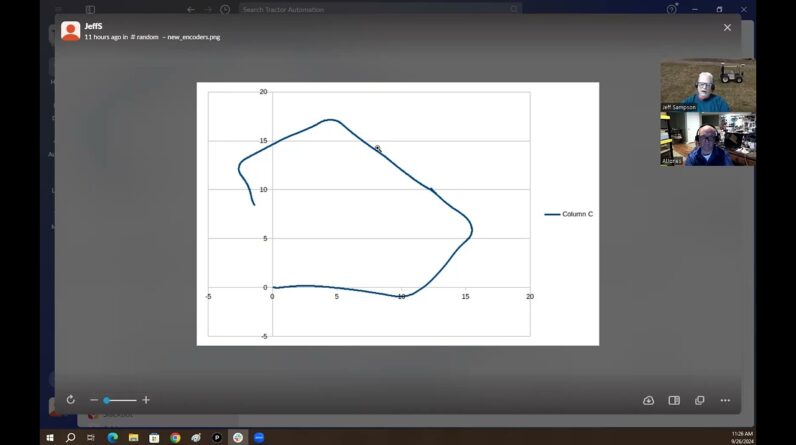Image resolution: width=796 pixels, height=445 pixels.
Task: Open File Explorer from the taskbar
Action: point(133,437)
